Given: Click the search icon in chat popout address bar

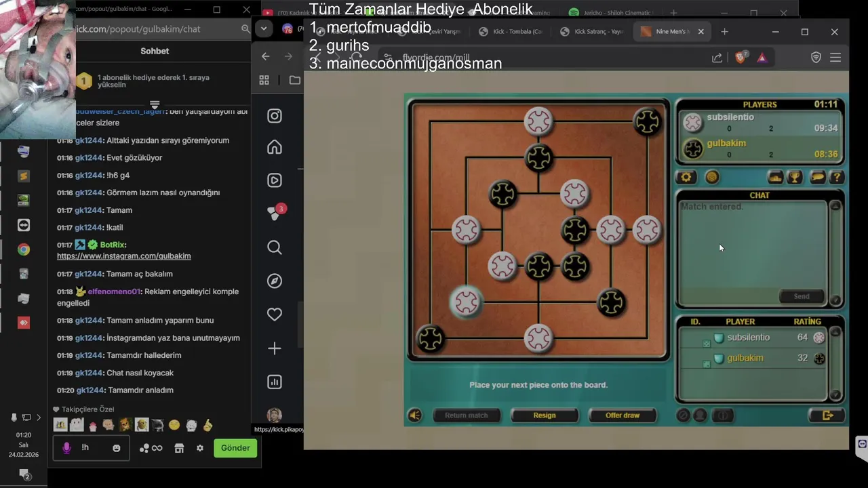Looking at the screenshot, I should pos(245,29).
